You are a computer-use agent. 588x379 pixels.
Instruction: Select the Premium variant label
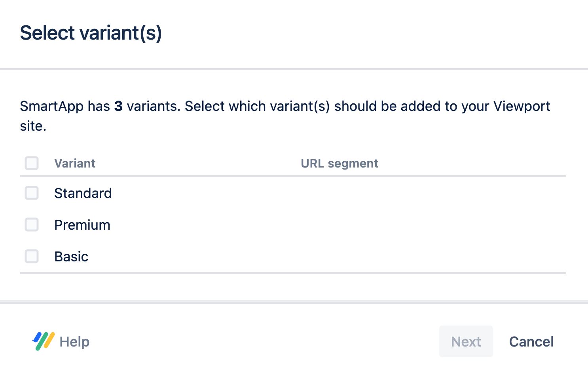click(82, 225)
